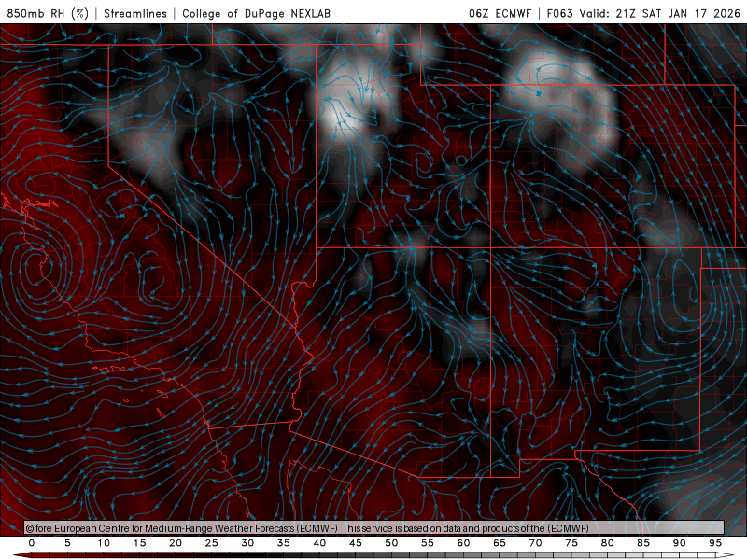Click the '50' value on the color scale
The image size is (747, 560).
[x=391, y=543]
